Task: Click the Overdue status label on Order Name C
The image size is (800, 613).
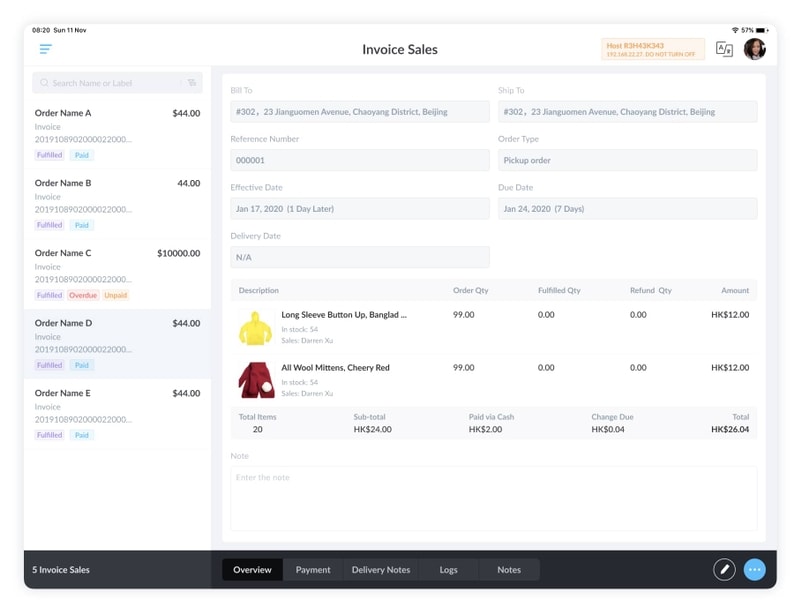Action: [82, 295]
